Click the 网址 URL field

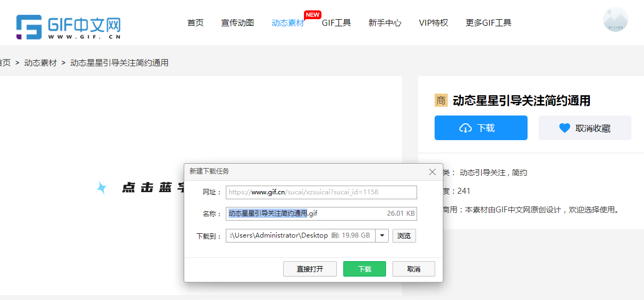coord(321,192)
